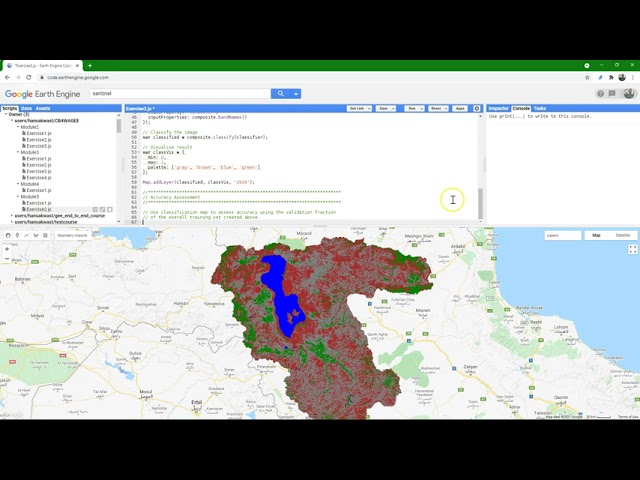Click the scripts panel vertical scrollbar
The height and width of the screenshot is (480, 640).
pos(119,126)
